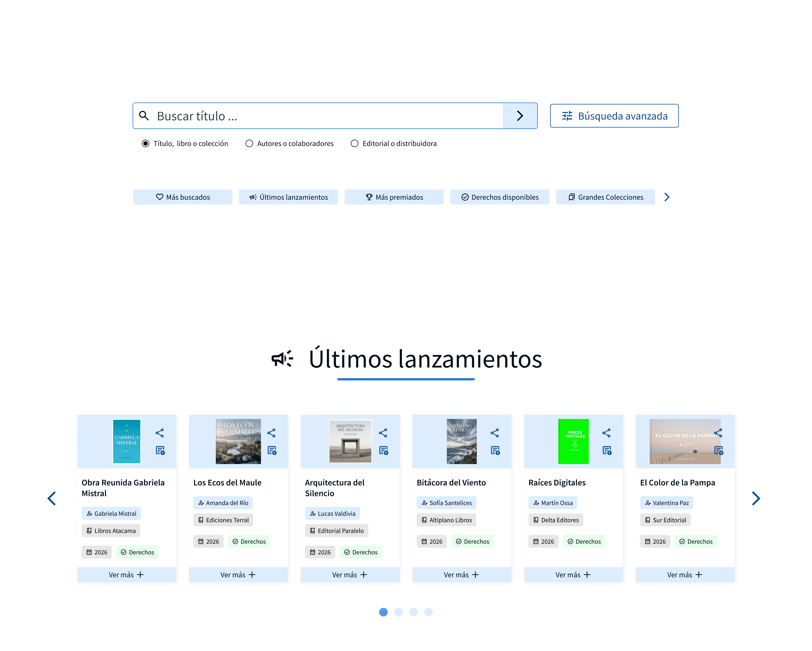Click author tag Amanda del Río

click(223, 502)
